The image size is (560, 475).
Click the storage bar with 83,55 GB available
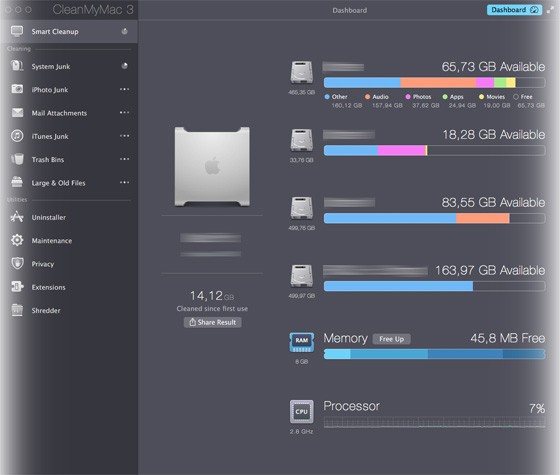point(434,218)
